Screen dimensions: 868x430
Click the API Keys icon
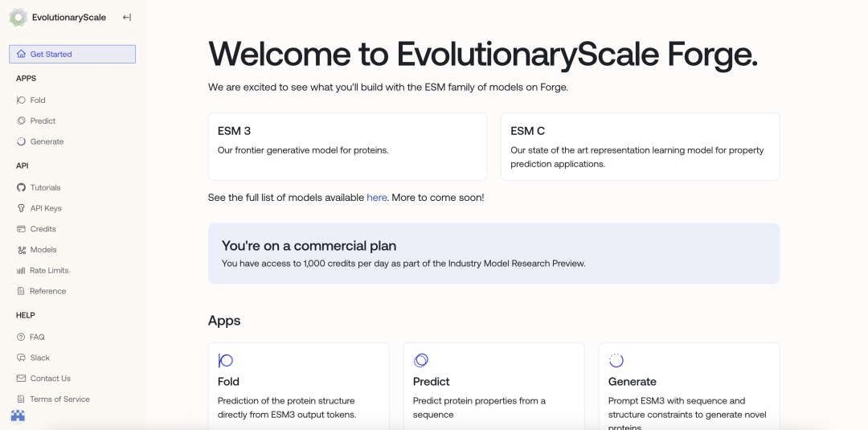point(22,208)
